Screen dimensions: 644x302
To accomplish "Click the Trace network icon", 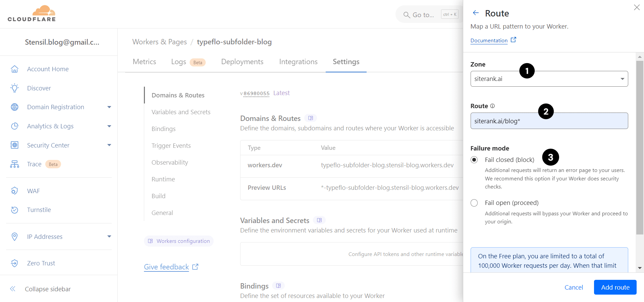I will 14,164.
